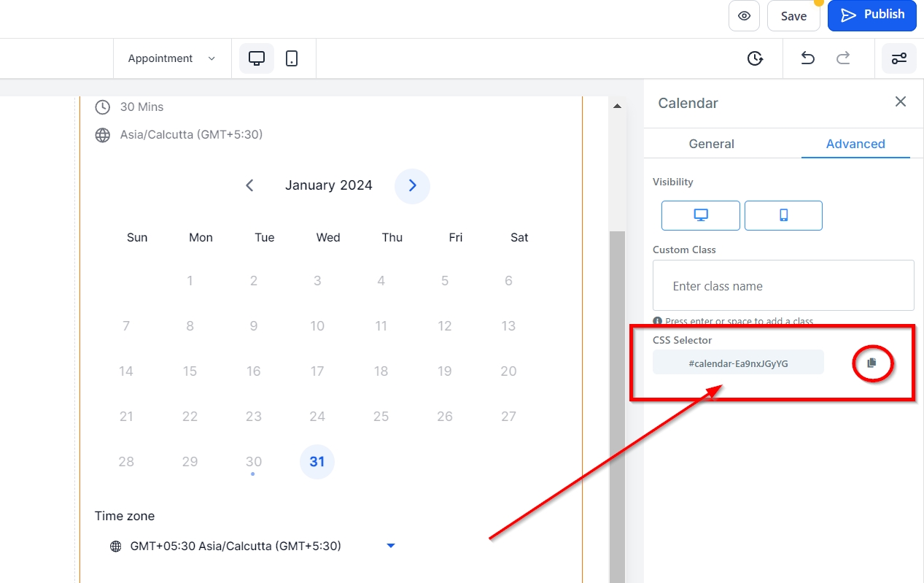
Task: Click the preview eye icon
Action: pyautogui.click(x=744, y=16)
